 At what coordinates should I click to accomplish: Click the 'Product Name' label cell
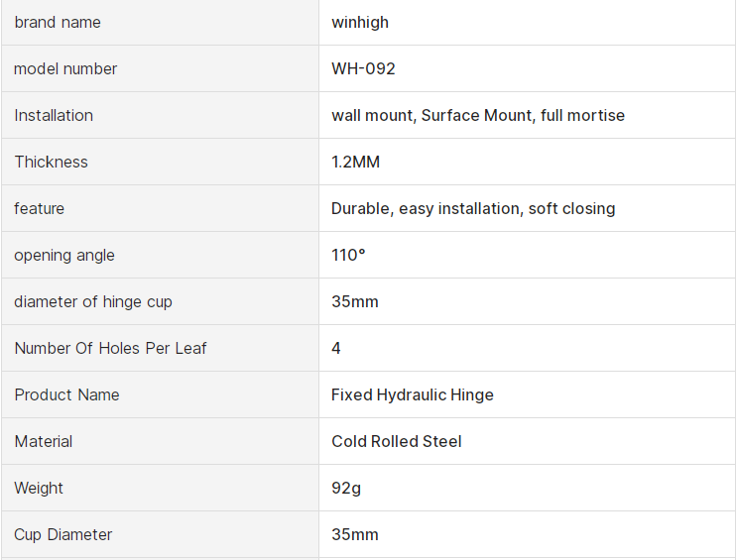point(66,394)
